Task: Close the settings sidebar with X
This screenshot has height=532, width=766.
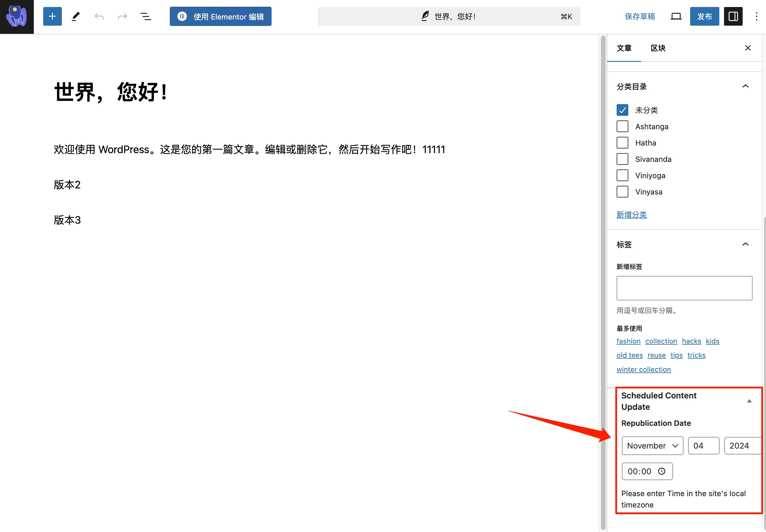Action: (x=748, y=48)
